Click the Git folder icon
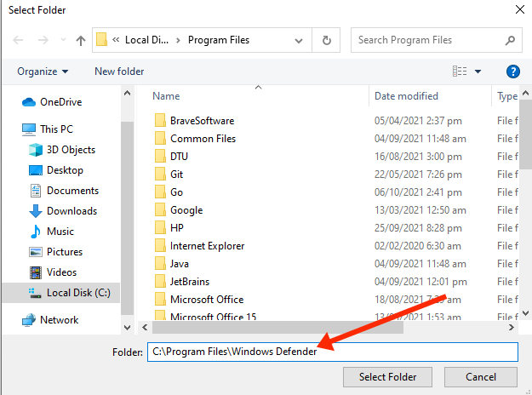532x395 pixels. pos(160,174)
